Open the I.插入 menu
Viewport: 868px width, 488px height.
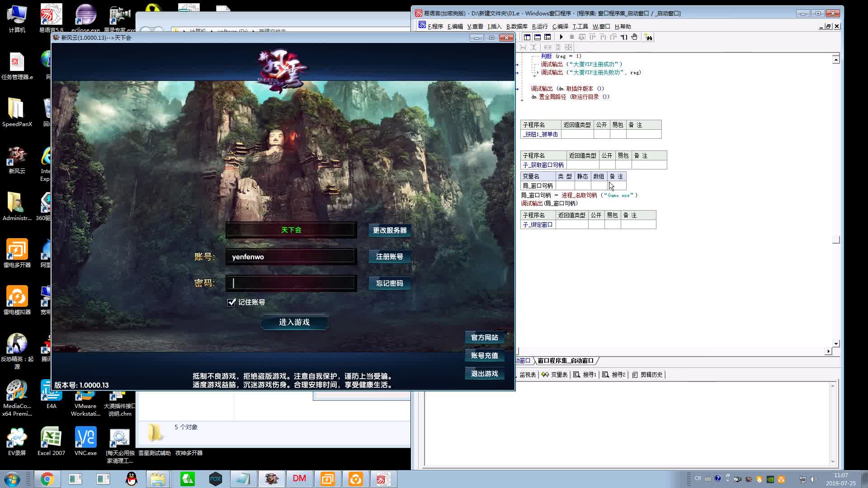495,26
